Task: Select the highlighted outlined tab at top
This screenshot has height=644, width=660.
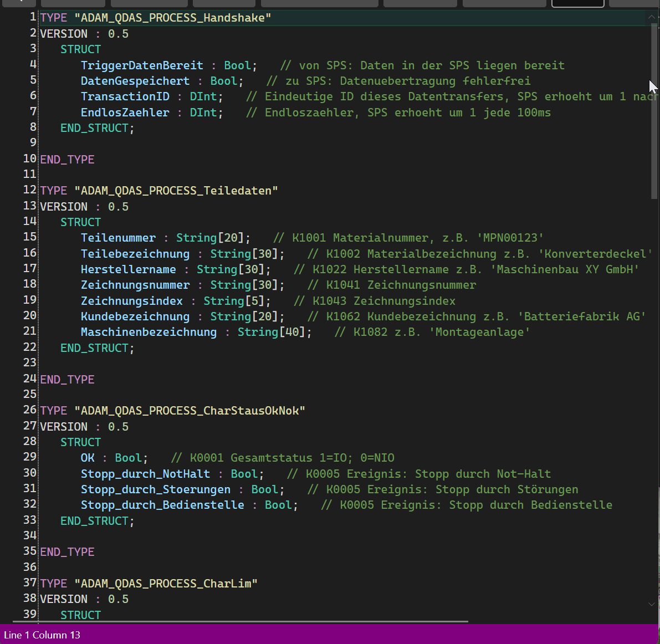Action: (577, 3)
